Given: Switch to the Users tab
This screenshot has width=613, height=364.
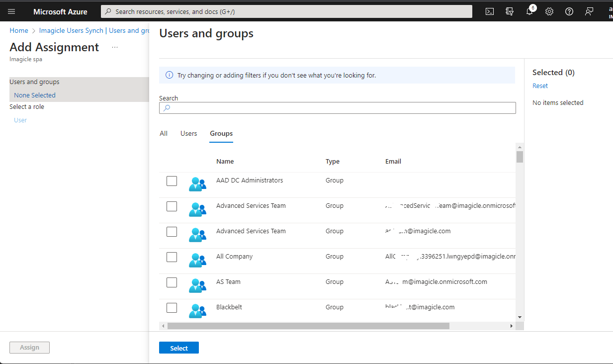Looking at the screenshot, I should tap(188, 133).
